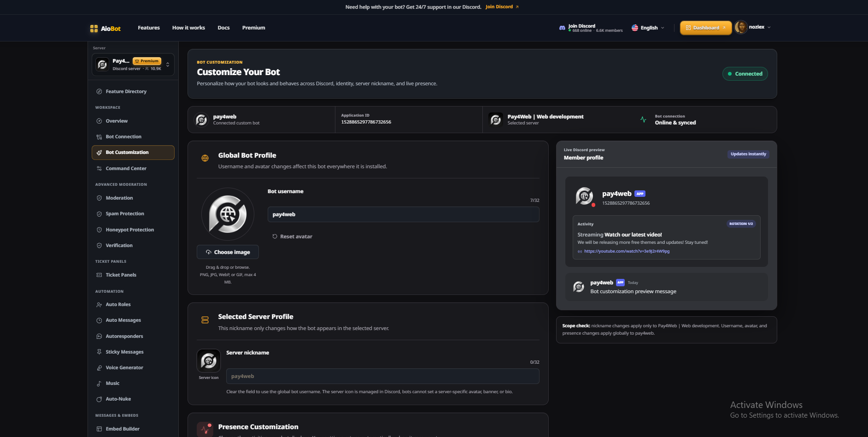The width and height of the screenshot is (868, 437).
Task: Follow the Join Discord banner link
Action: (x=502, y=7)
